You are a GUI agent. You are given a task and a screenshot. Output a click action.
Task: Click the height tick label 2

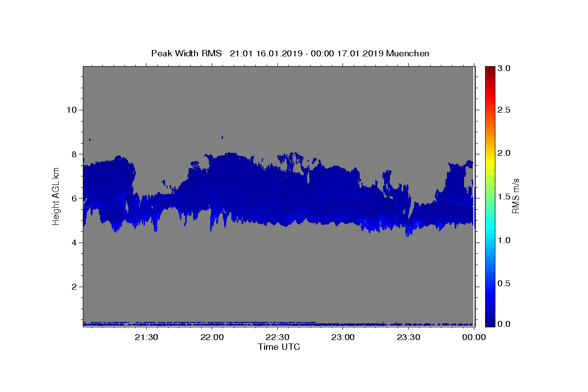pyautogui.click(x=73, y=287)
